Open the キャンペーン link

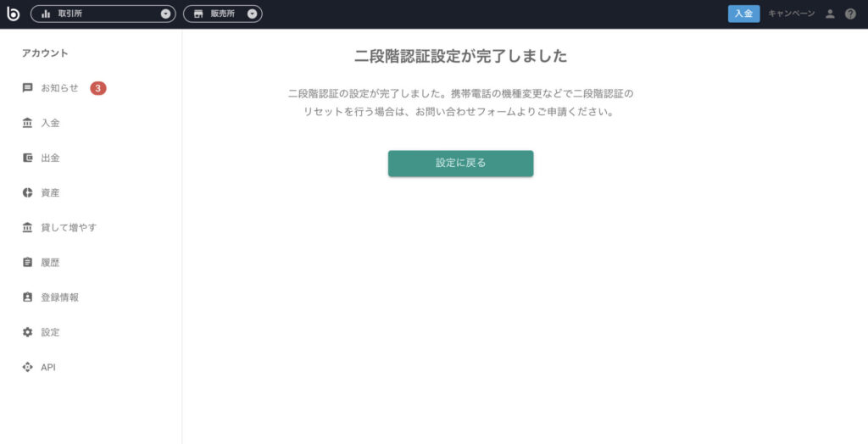point(791,14)
